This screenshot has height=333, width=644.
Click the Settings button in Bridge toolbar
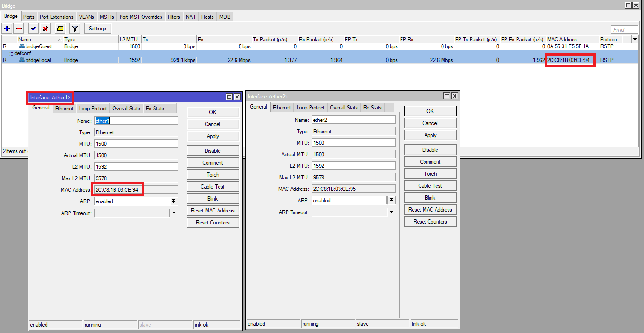click(98, 29)
